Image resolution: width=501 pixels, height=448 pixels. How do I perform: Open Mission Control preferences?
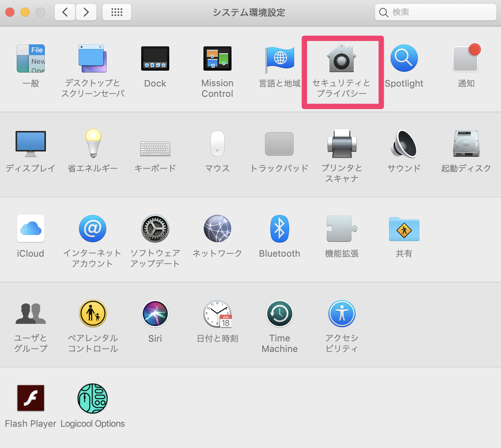[217, 58]
